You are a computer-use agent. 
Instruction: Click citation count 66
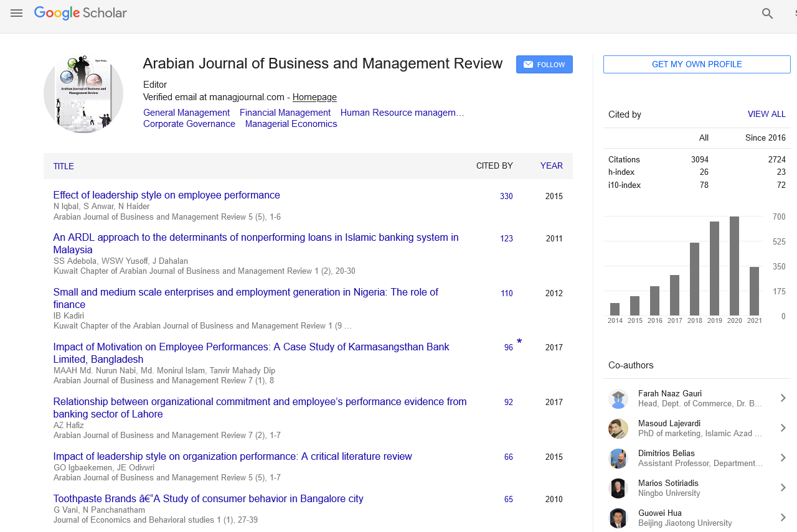(509, 457)
